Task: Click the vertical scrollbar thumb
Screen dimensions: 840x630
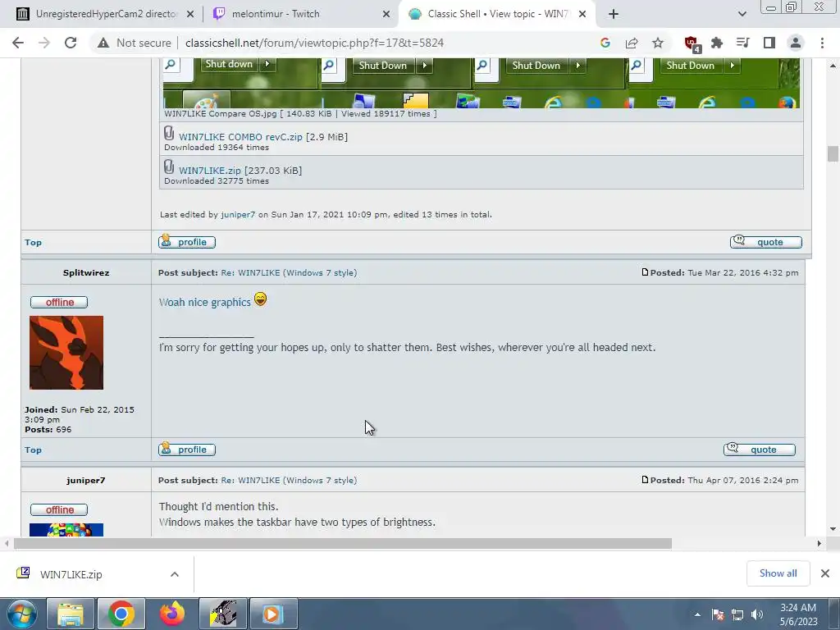Action: tap(833, 153)
